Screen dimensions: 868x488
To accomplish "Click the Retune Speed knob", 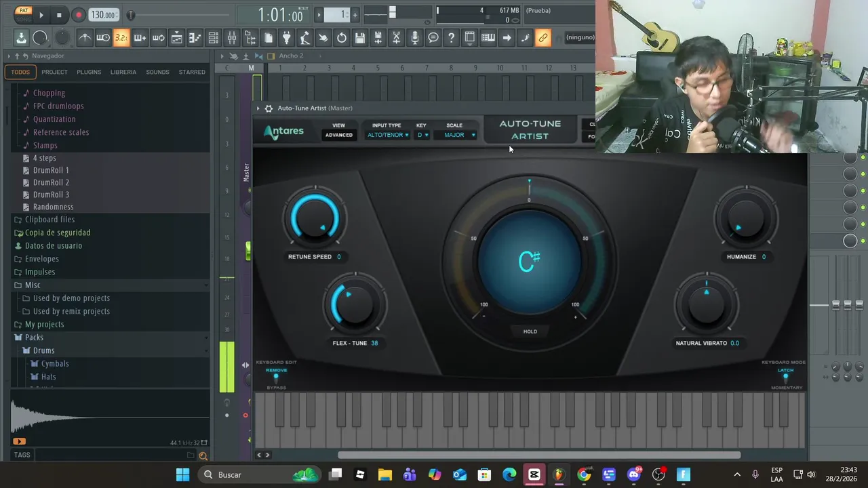I will coord(315,218).
